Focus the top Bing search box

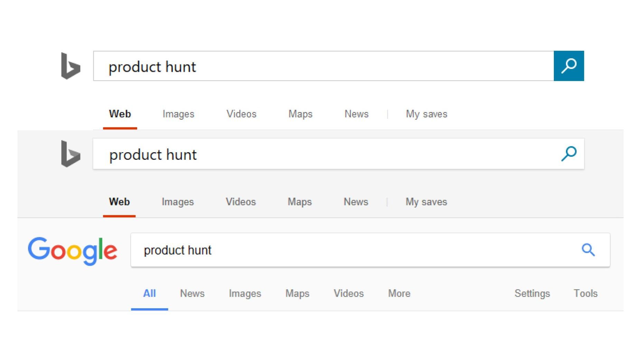[323, 66]
